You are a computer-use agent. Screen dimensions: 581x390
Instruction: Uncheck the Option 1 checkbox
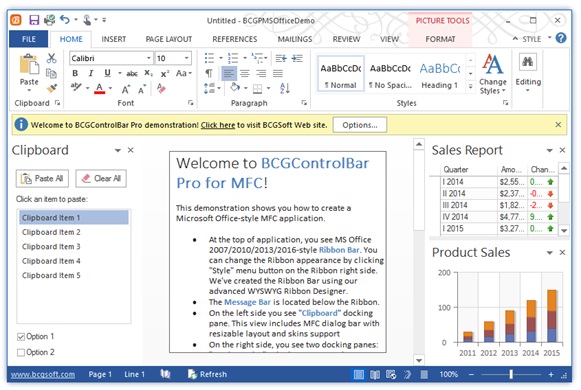(x=21, y=337)
